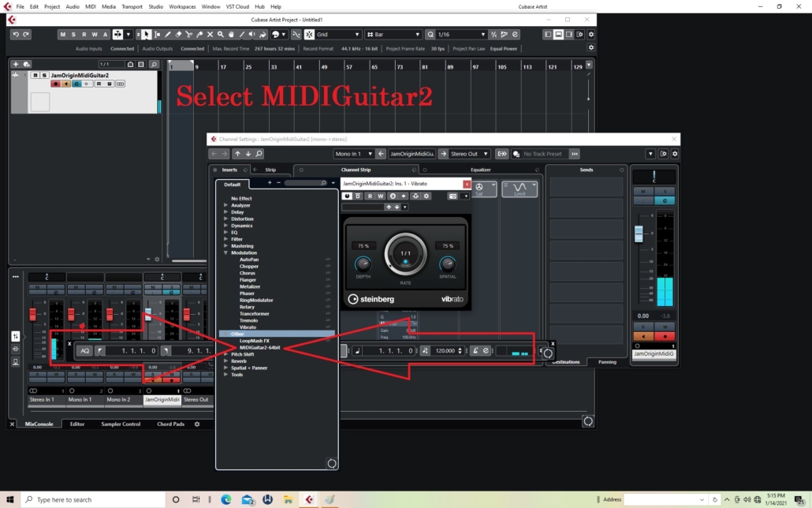This screenshot has width=812, height=508.
Task: Open the Studio menu
Action: click(155, 7)
